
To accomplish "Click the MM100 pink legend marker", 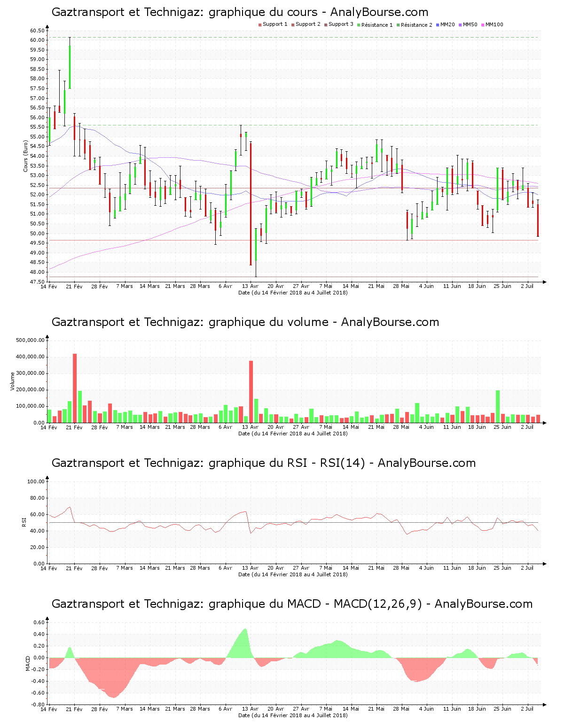I will click(483, 25).
